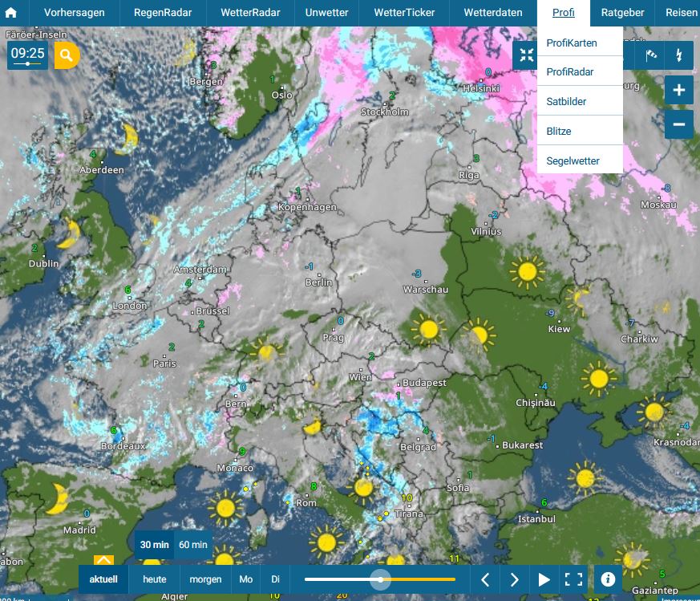
Task: Click the home icon in navigation bar
Action: point(11,13)
